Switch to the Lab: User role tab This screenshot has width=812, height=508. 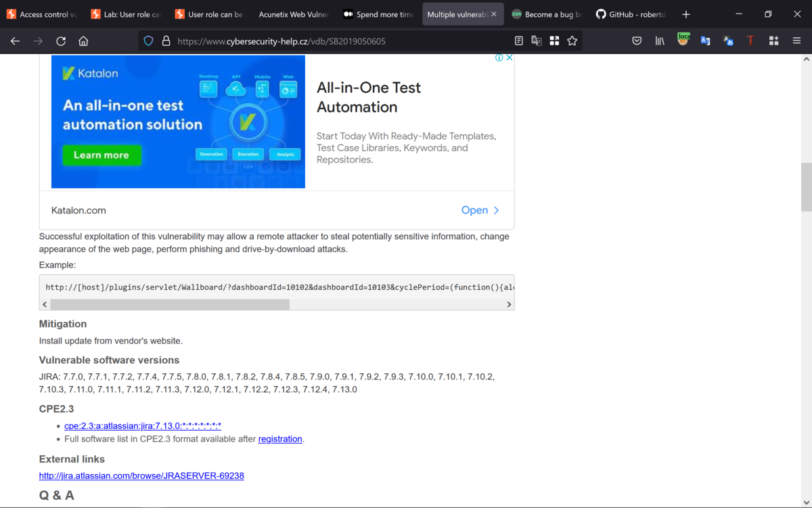coord(126,14)
